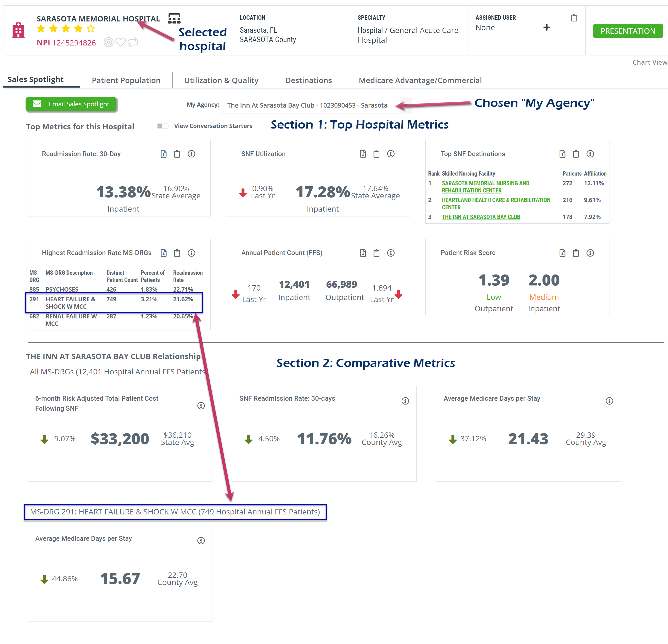Viewport: 668px width, 644px height.
Task: Click the 12,401 Inpatient count
Action: pos(294,284)
